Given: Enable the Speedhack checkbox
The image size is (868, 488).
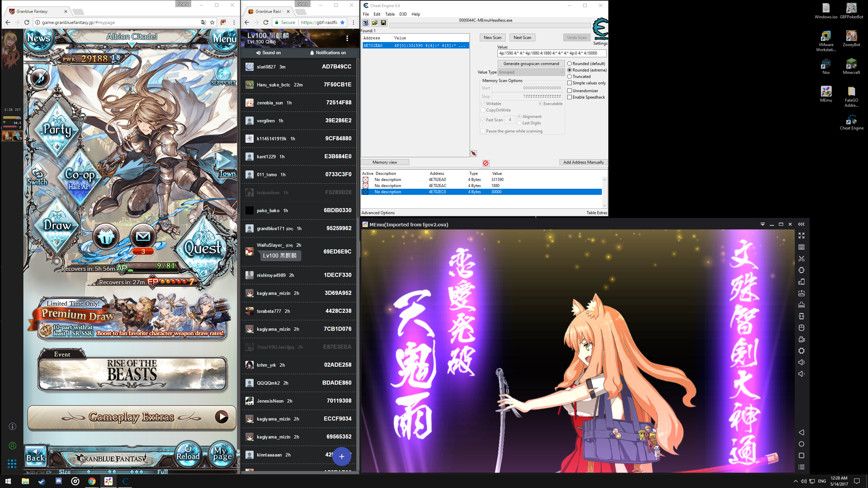Looking at the screenshot, I should (x=570, y=97).
